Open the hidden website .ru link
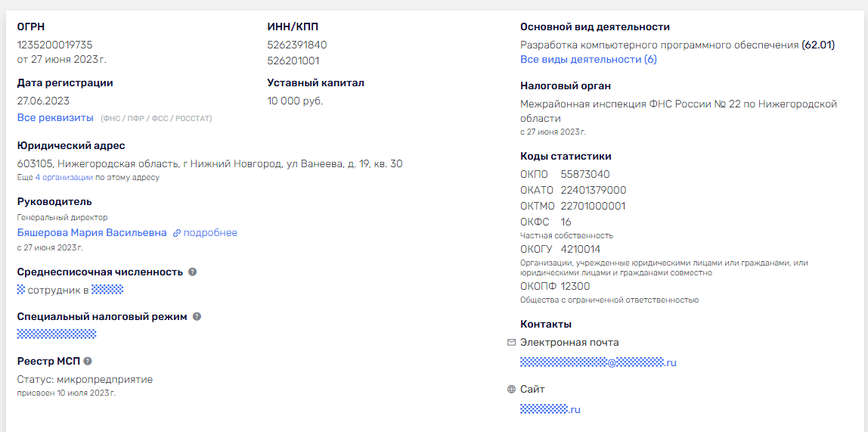 [x=550, y=410]
